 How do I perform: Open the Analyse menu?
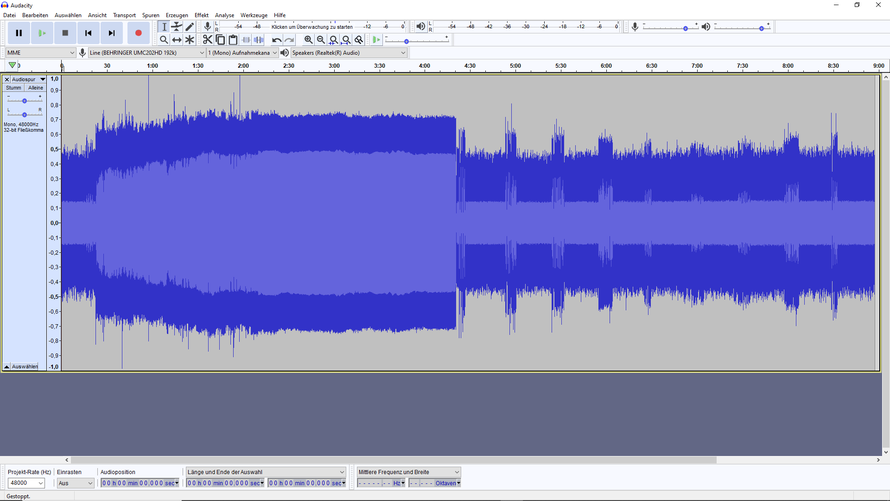225,15
